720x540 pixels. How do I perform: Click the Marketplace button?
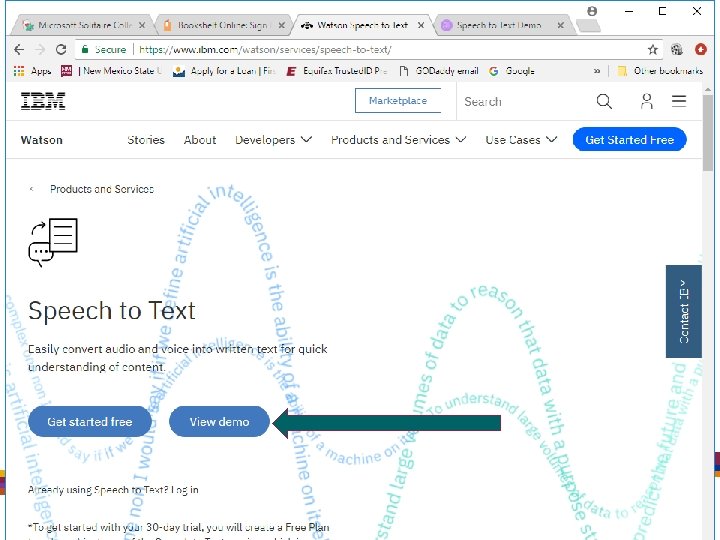398,101
